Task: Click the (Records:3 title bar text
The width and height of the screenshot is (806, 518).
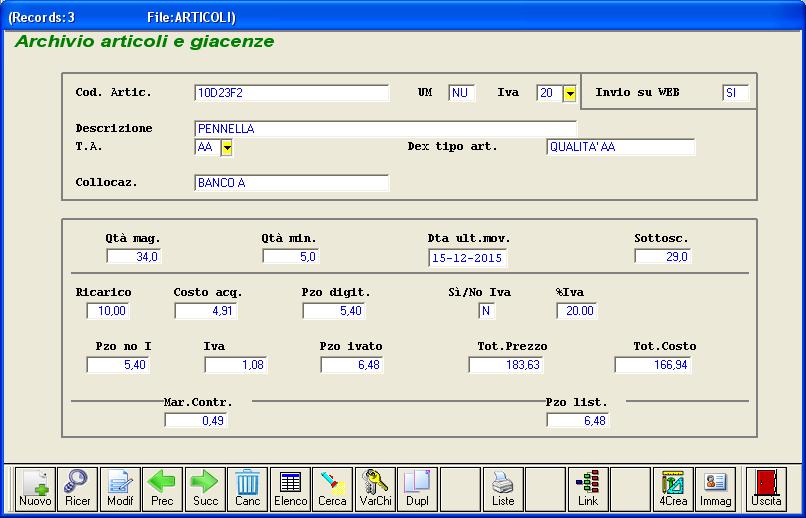Action: [x=42, y=17]
